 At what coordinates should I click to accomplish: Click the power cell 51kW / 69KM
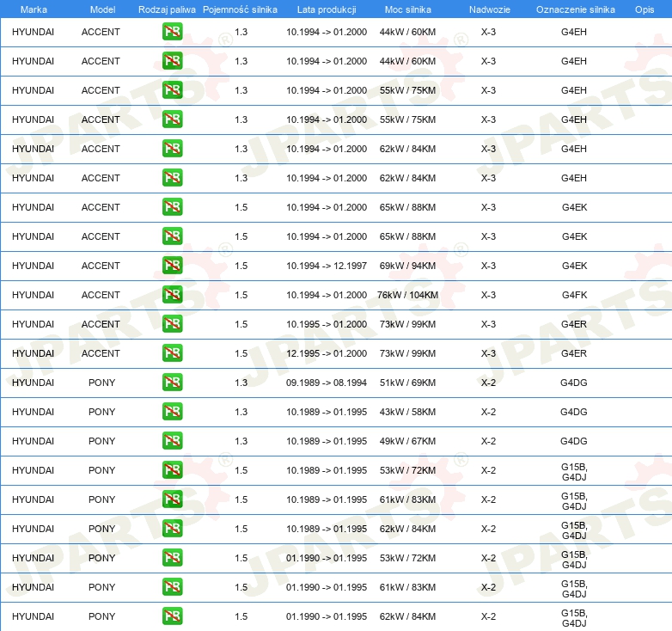407,383
